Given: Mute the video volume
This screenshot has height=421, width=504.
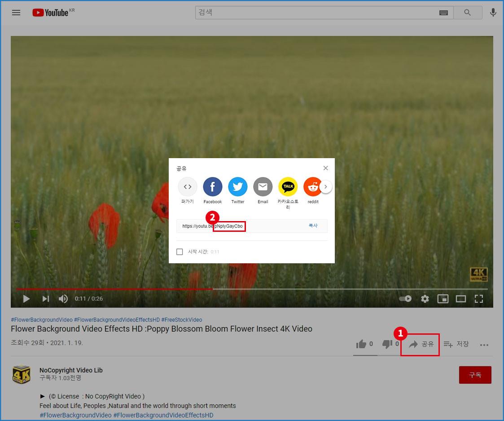Looking at the screenshot, I should (x=63, y=299).
